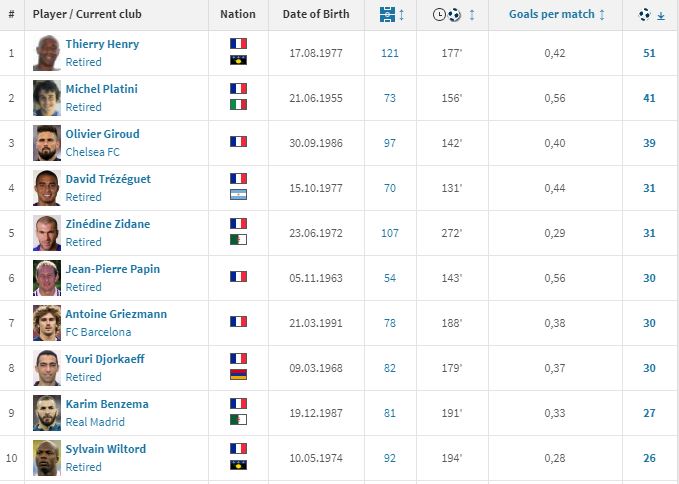
Task: Open Antoine Griezmann profile
Action: [116, 314]
